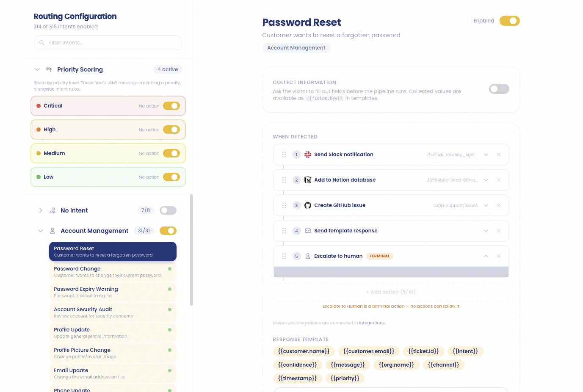The image size is (583, 392).
Task: Select the Account Security Audit intent
Action: click(112, 312)
